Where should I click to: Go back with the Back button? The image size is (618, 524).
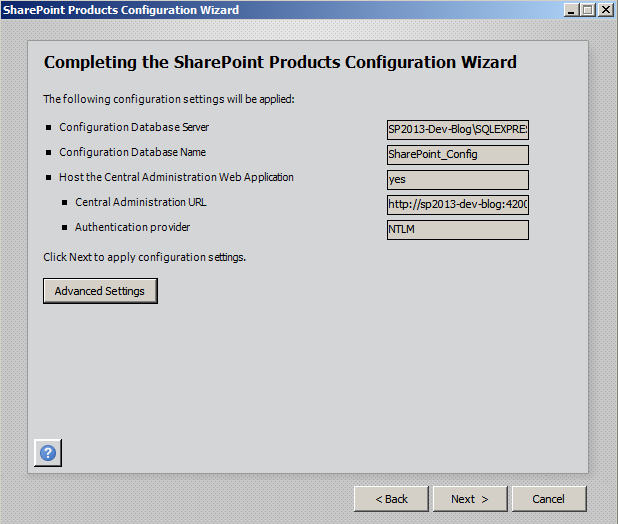[391, 499]
